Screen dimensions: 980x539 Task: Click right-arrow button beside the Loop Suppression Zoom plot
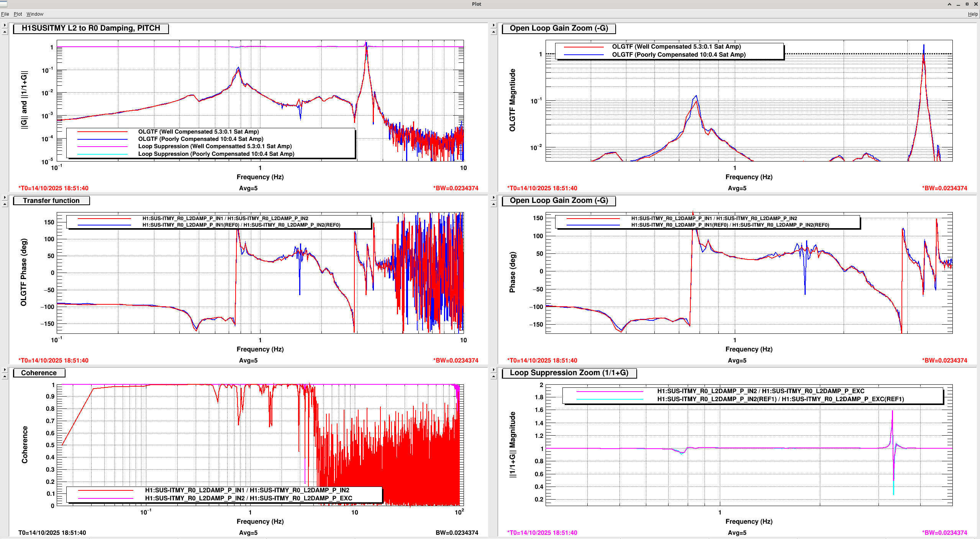pyautogui.click(x=493, y=370)
